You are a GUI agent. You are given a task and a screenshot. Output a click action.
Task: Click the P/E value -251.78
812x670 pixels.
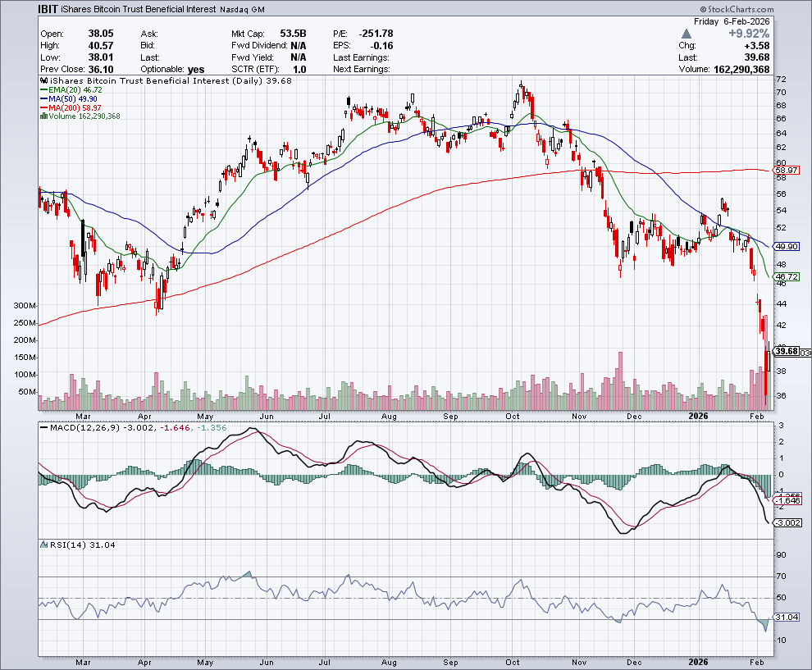(x=376, y=34)
